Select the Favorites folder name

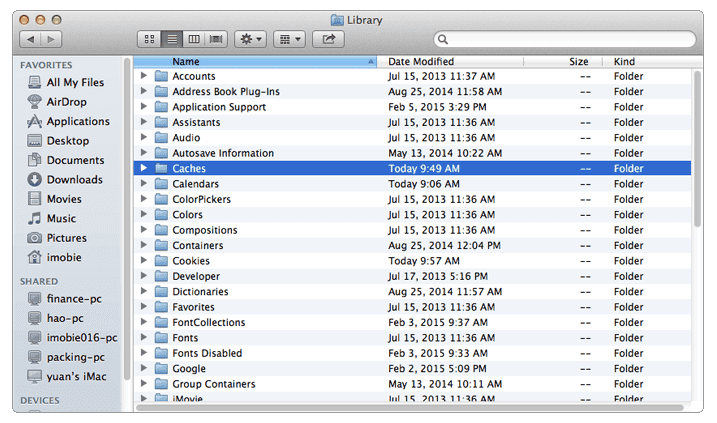[193, 307]
